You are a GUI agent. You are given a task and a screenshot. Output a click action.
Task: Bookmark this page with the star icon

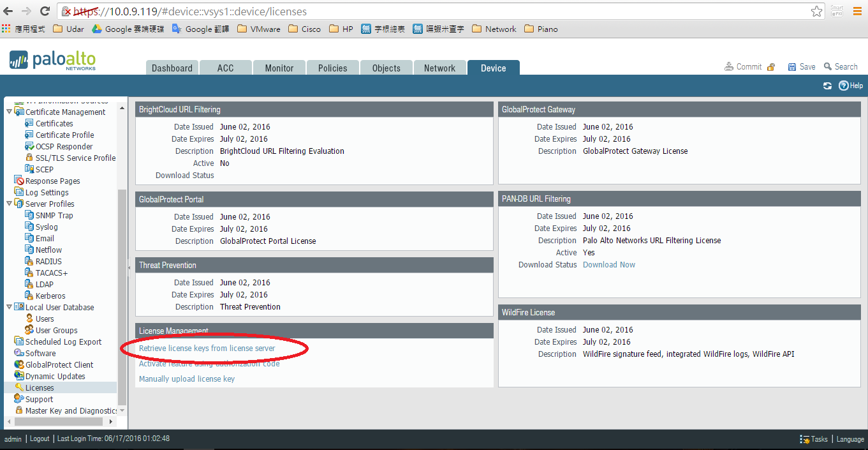(x=816, y=11)
